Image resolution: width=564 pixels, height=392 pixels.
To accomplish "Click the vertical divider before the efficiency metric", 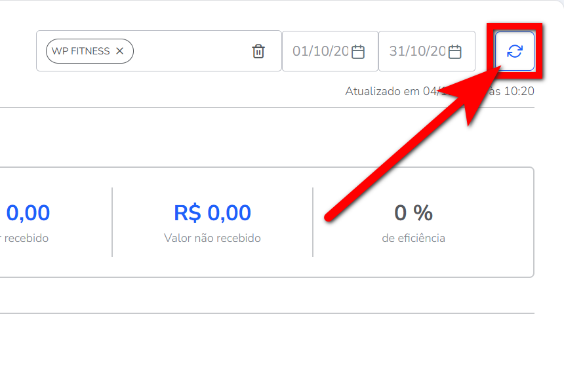I will (x=313, y=222).
